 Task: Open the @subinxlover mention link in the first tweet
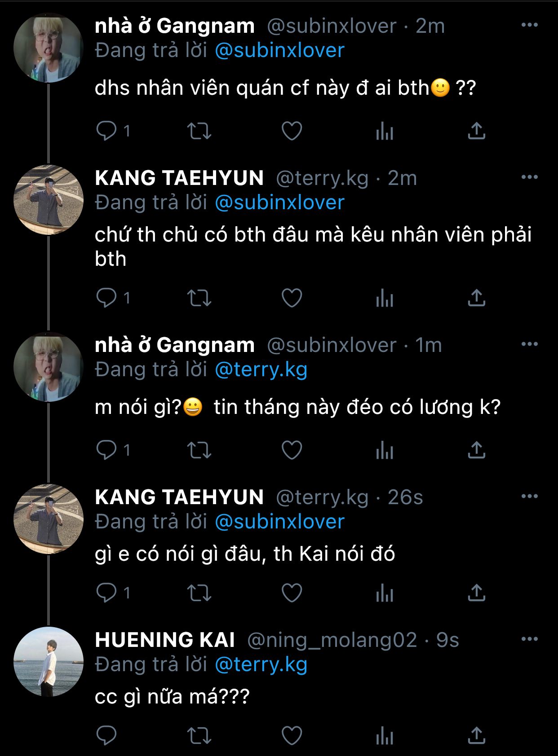pyautogui.click(x=279, y=50)
